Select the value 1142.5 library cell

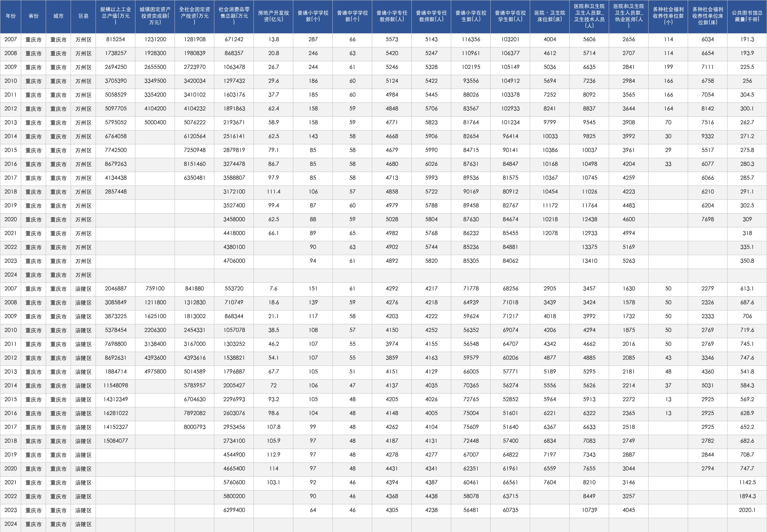747,483
